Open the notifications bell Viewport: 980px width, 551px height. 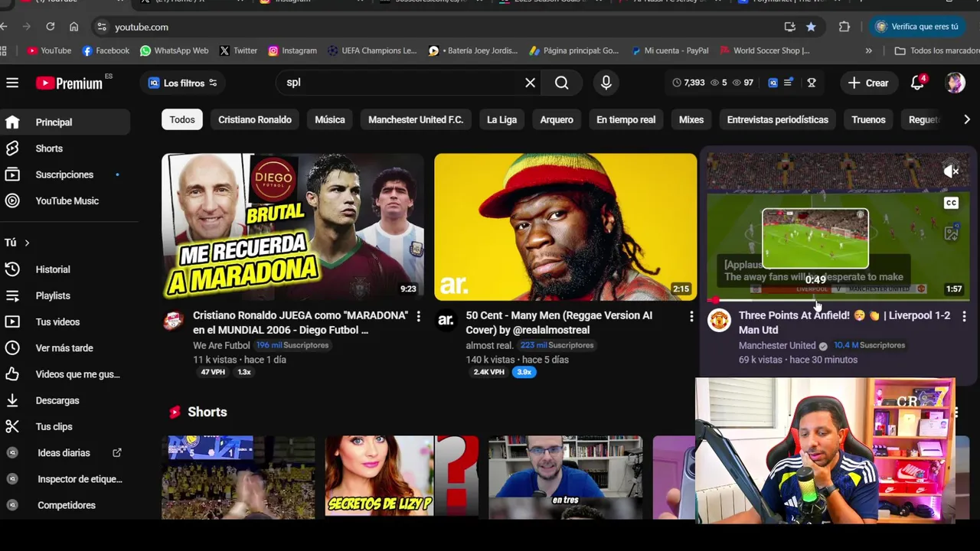click(917, 83)
